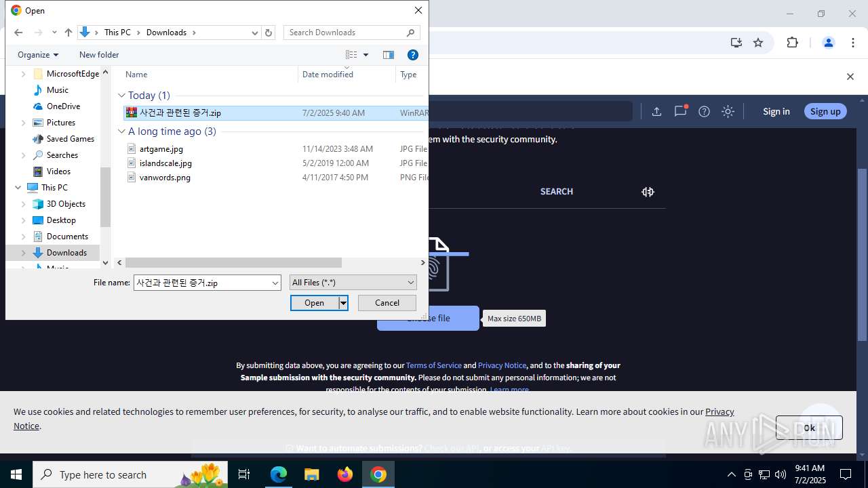
Task: Switch to the SEARCH tab
Action: [557, 192]
